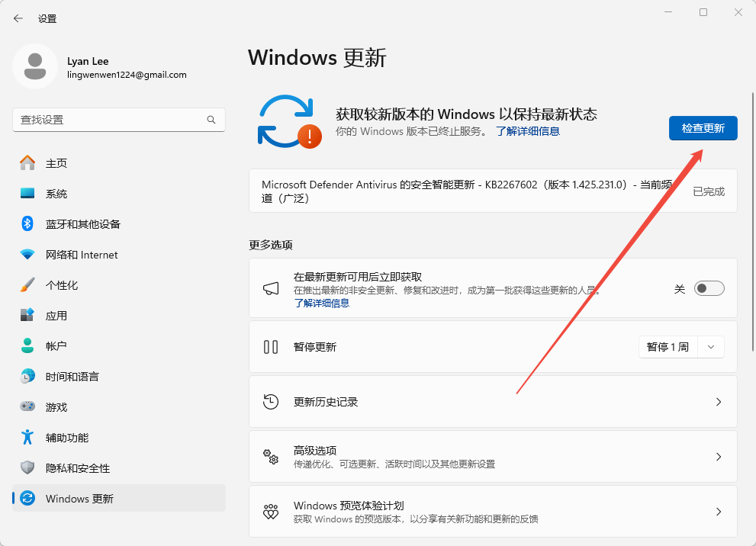Click the Lyan Lee account name
The height and width of the screenshot is (546, 756).
tap(88, 61)
